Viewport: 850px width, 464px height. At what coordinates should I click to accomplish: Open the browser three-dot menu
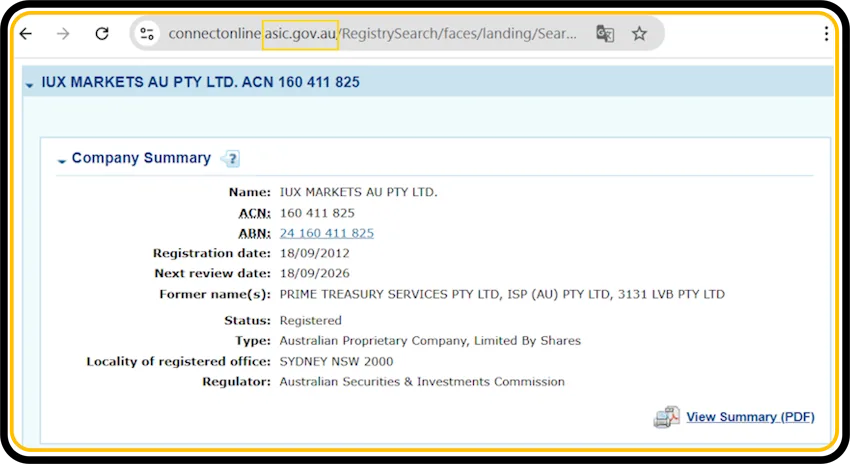826,34
